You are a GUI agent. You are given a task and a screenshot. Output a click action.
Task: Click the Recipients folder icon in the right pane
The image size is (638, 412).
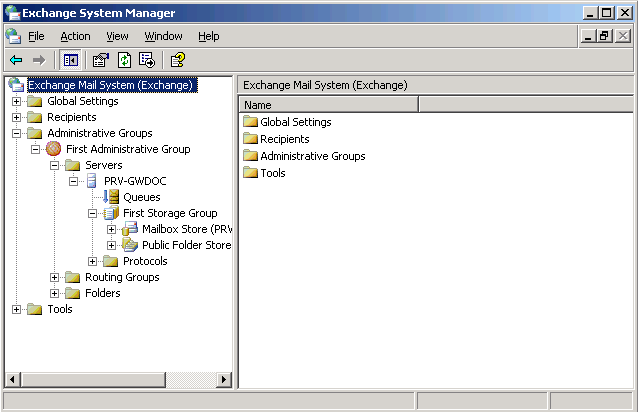pyautogui.click(x=251, y=139)
